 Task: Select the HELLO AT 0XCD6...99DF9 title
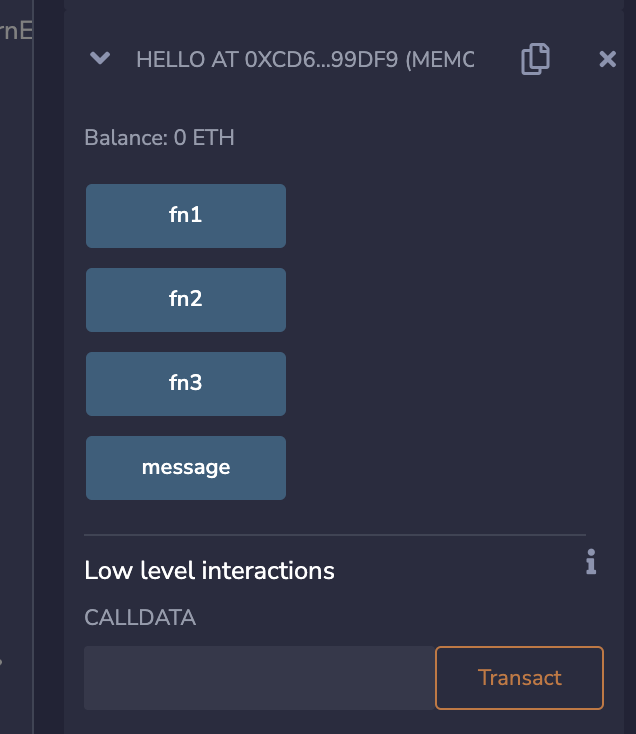(x=305, y=60)
